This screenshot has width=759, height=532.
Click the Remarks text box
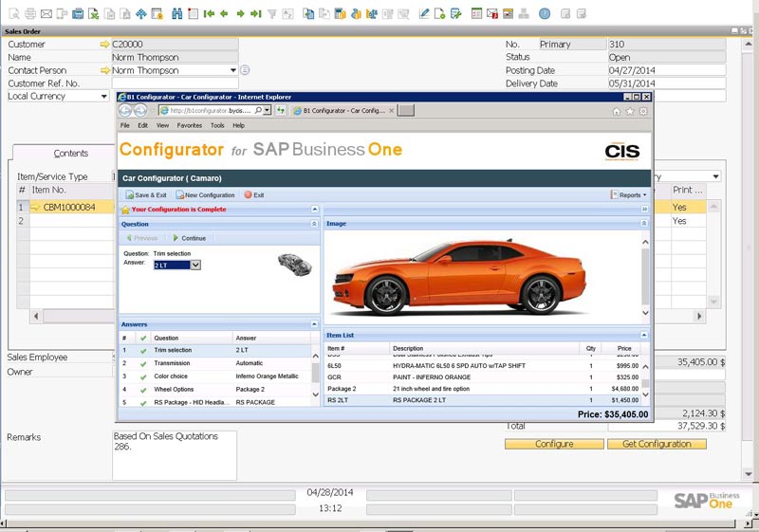tap(175, 455)
